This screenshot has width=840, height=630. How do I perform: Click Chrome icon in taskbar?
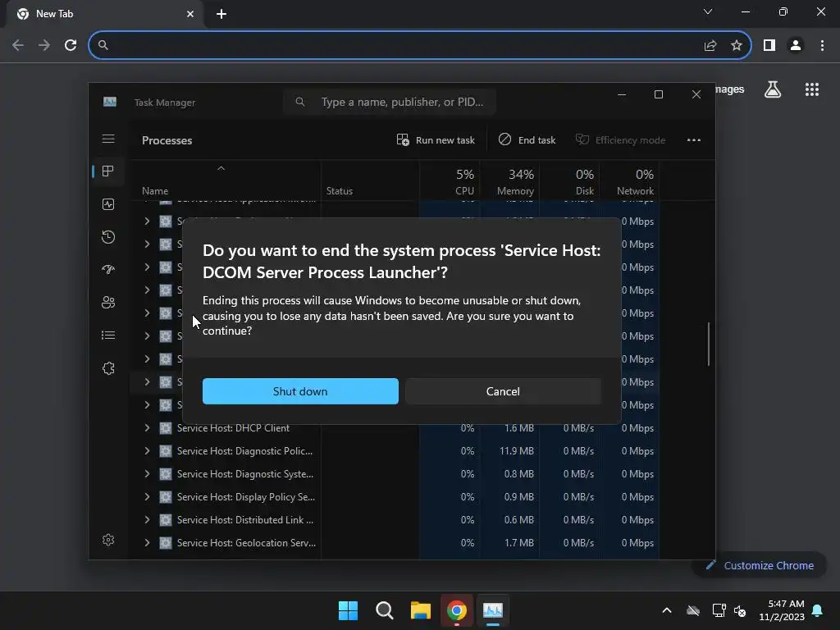click(456, 610)
